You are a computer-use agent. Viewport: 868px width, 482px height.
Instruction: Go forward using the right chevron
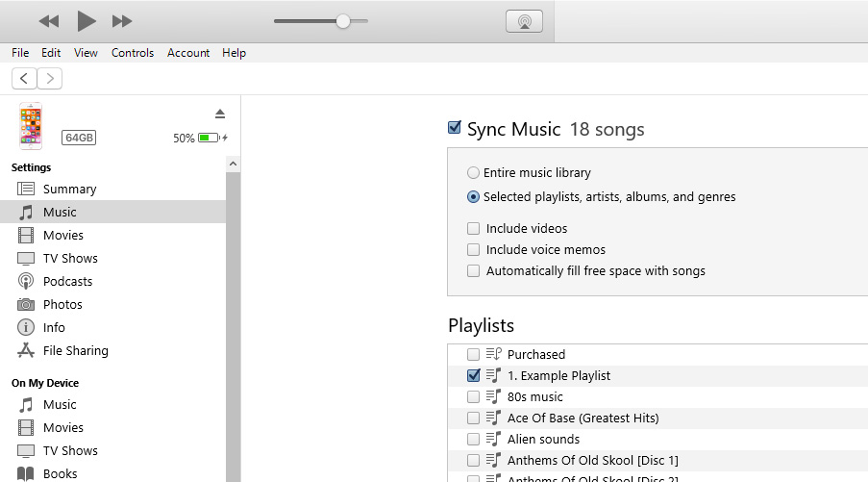click(x=49, y=79)
